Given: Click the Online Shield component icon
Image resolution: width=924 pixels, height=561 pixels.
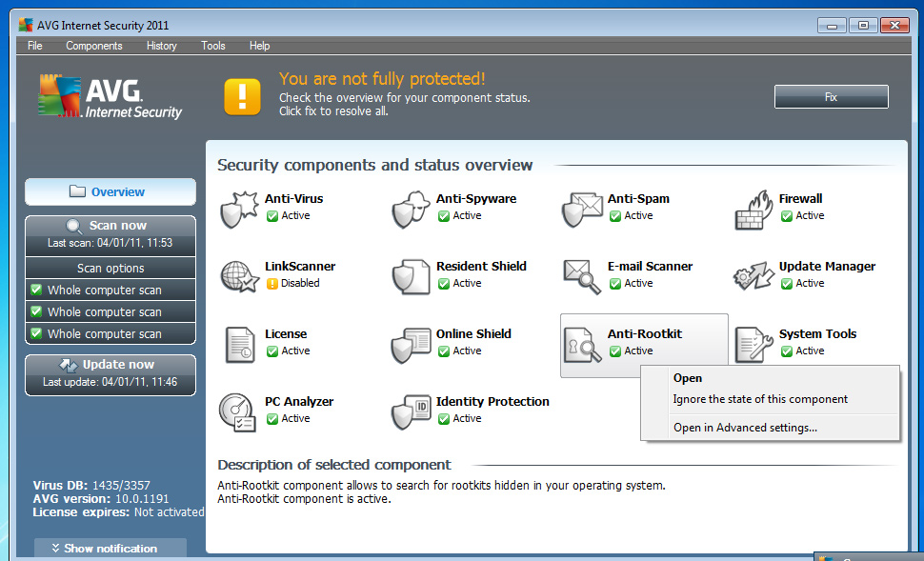Looking at the screenshot, I should pos(411,344).
